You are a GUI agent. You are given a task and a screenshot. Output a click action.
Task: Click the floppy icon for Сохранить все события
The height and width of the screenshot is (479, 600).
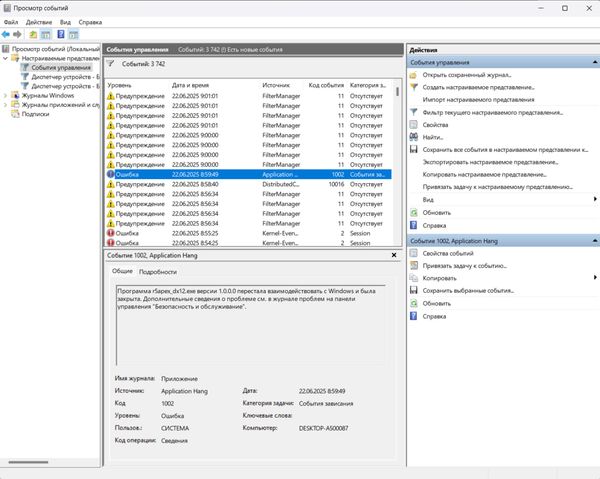413,150
